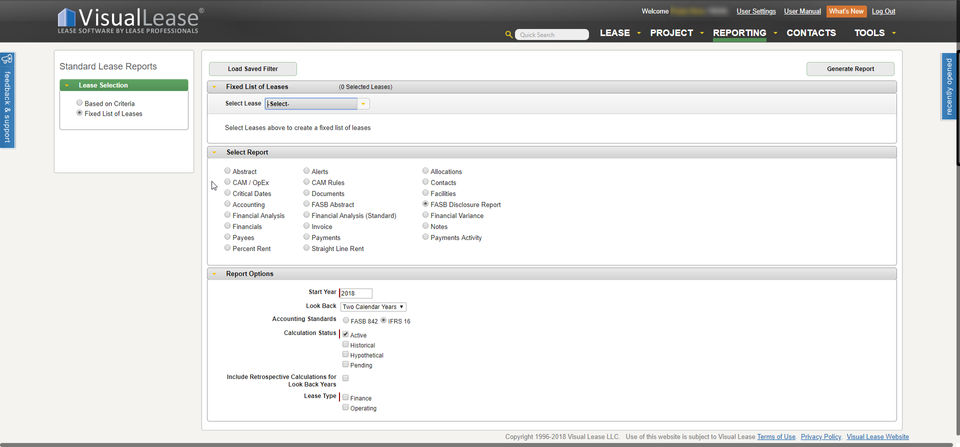This screenshot has height=447, width=960.
Task: Open the REPORTING menu
Action: click(x=740, y=33)
